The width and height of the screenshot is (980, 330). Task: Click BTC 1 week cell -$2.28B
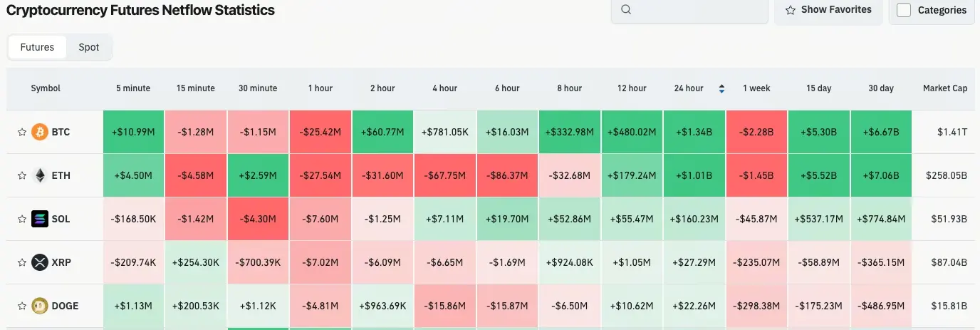pos(756,132)
